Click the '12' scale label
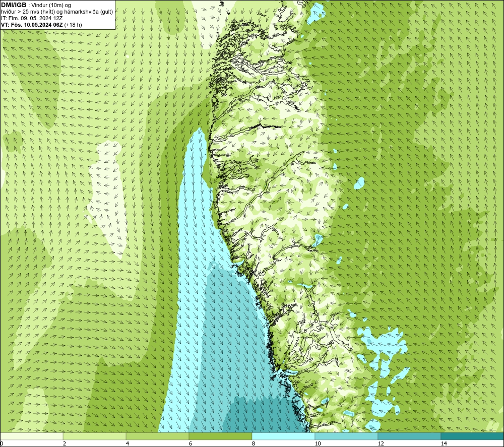Screen dimensions: 504x447 pyautogui.click(x=381, y=443)
